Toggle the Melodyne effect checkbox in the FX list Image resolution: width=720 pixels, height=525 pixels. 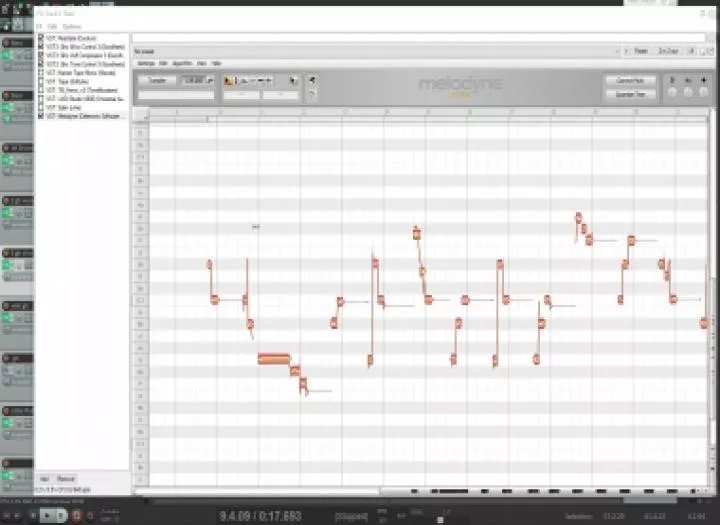click(41, 116)
